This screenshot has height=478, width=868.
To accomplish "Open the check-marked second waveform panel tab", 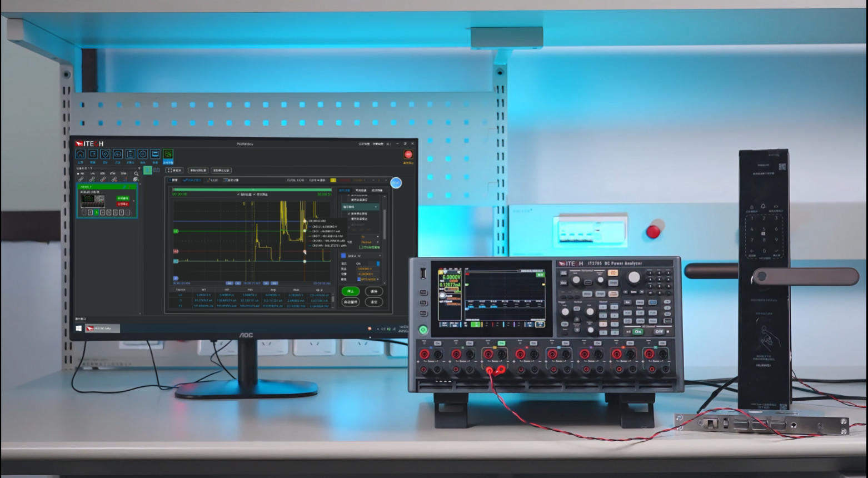I will point(193,180).
